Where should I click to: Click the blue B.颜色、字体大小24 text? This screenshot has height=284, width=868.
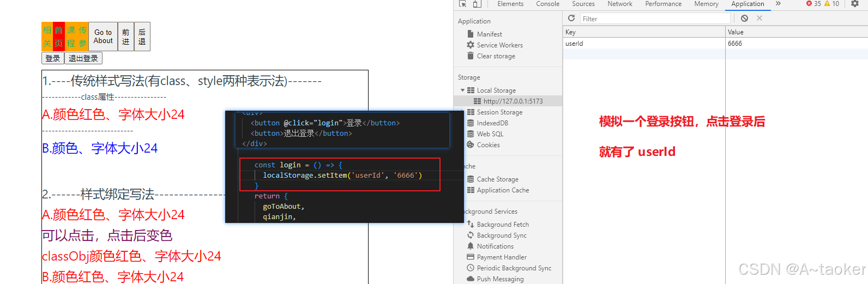[x=100, y=148]
